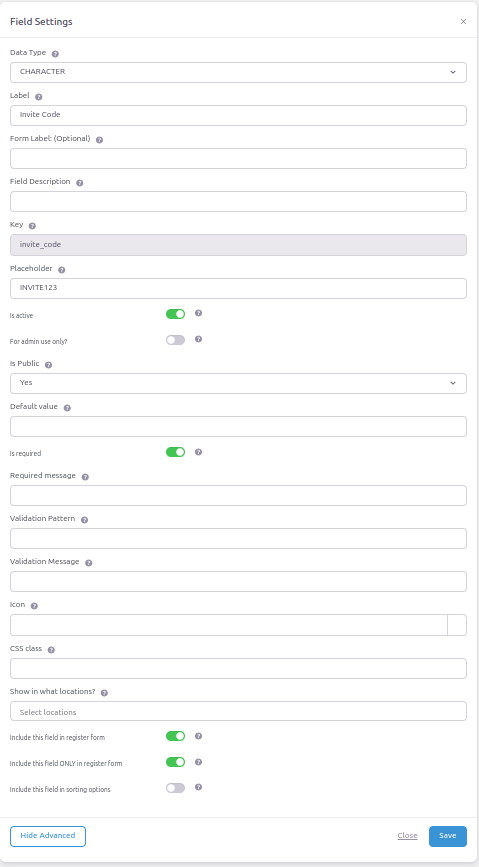This screenshot has width=479, height=867.
Task: Click the Hide Advanced button
Action: 48,836
